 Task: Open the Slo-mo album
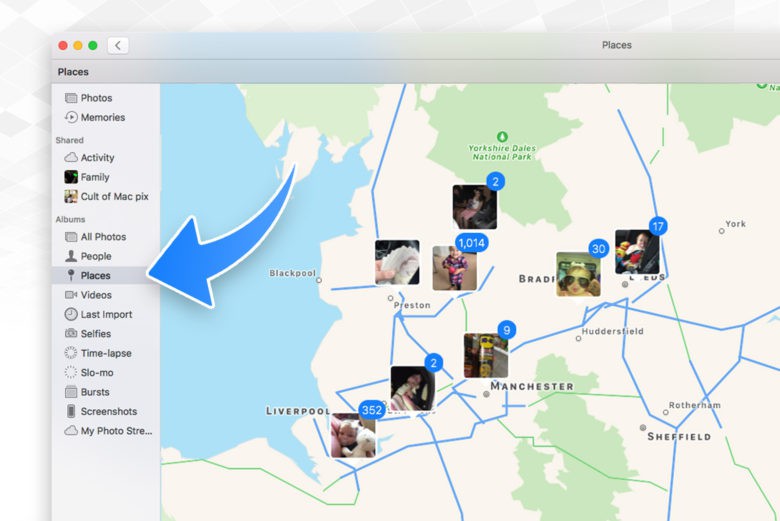(x=97, y=372)
